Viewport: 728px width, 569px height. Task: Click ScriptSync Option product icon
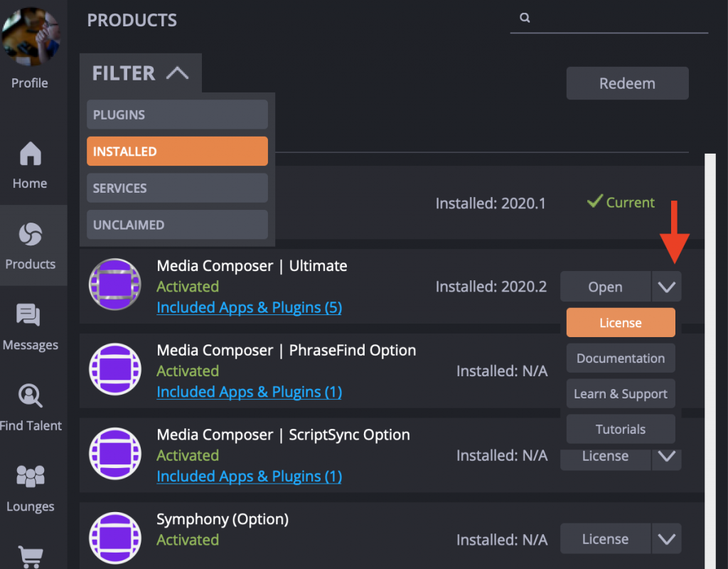click(x=115, y=454)
